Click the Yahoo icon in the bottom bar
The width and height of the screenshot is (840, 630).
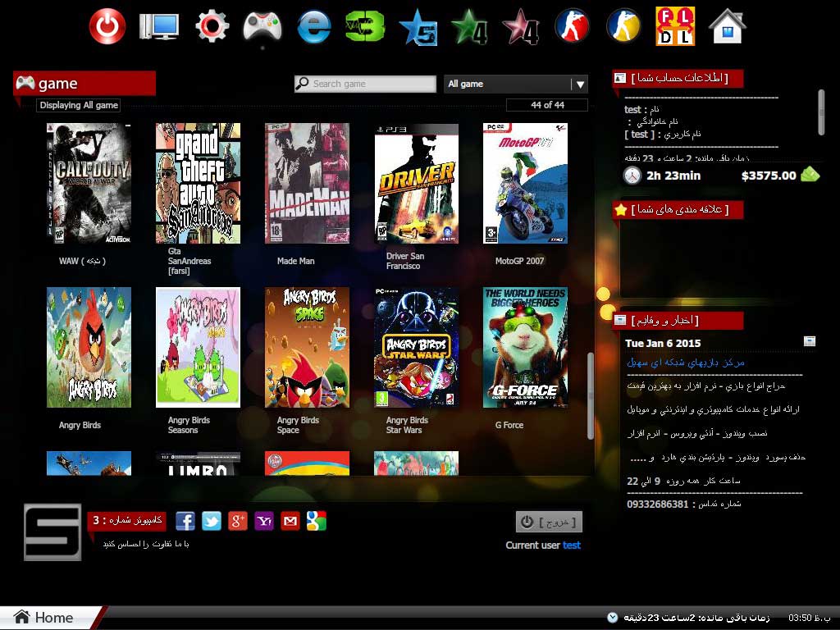pos(264,521)
